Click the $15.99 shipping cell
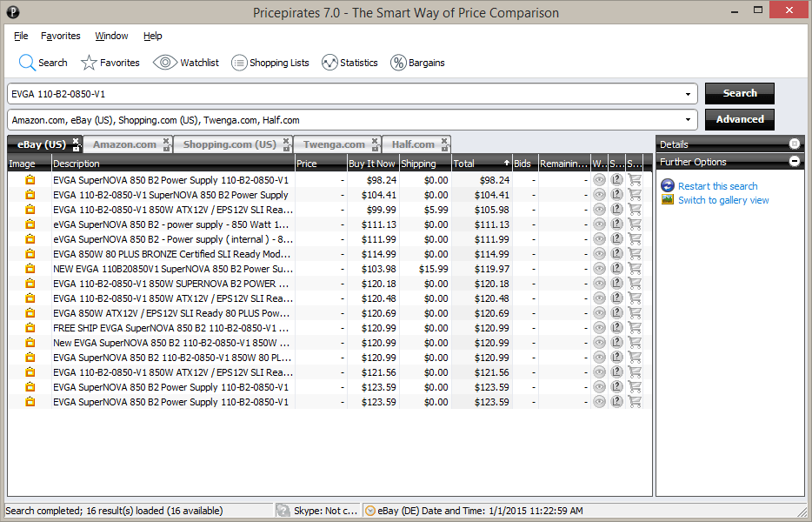This screenshot has height=522, width=812. pyautogui.click(x=425, y=269)
